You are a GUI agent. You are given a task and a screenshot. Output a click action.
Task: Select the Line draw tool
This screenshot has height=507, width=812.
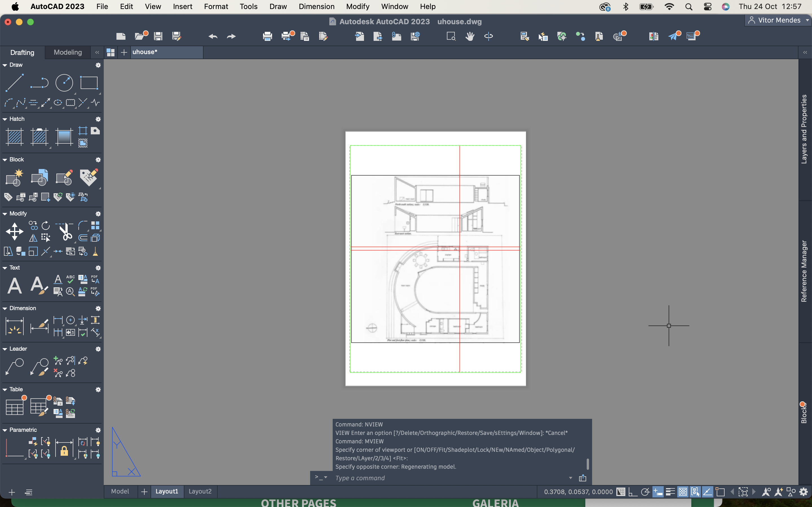click(14, 83)
